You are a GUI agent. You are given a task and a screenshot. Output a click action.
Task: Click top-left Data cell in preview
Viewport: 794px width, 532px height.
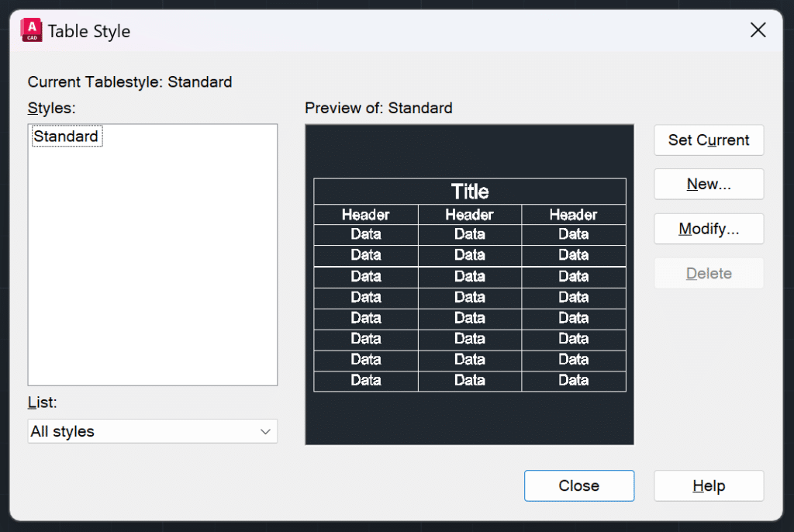pos(366,234)
